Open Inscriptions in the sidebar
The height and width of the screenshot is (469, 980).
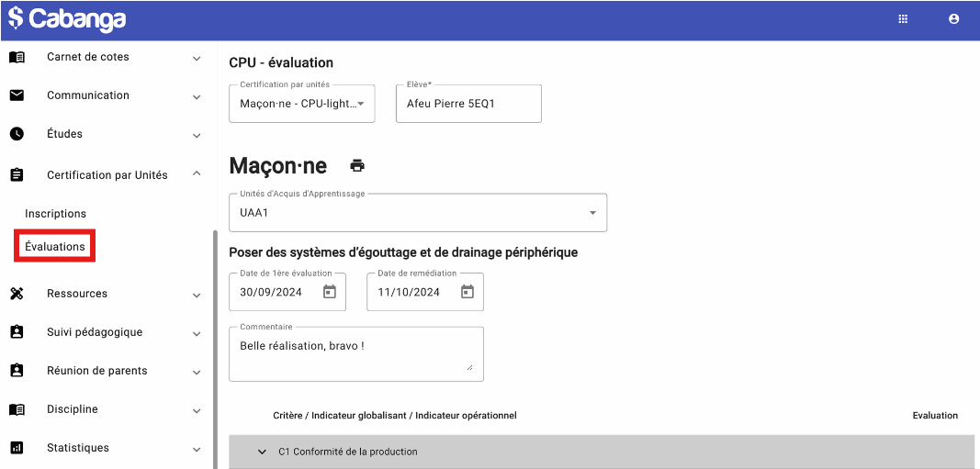point(56,214)
